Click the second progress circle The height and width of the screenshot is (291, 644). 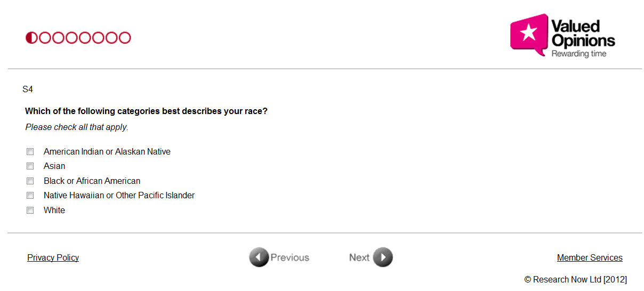[45, 38]
